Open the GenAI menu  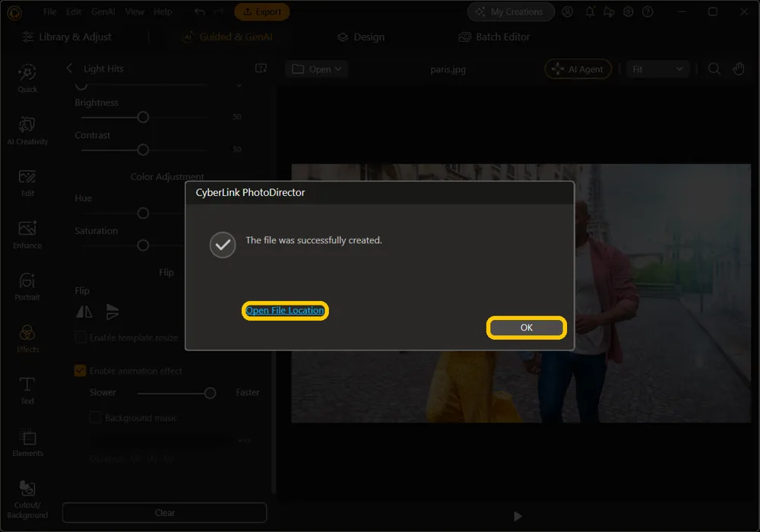(103, 11)
